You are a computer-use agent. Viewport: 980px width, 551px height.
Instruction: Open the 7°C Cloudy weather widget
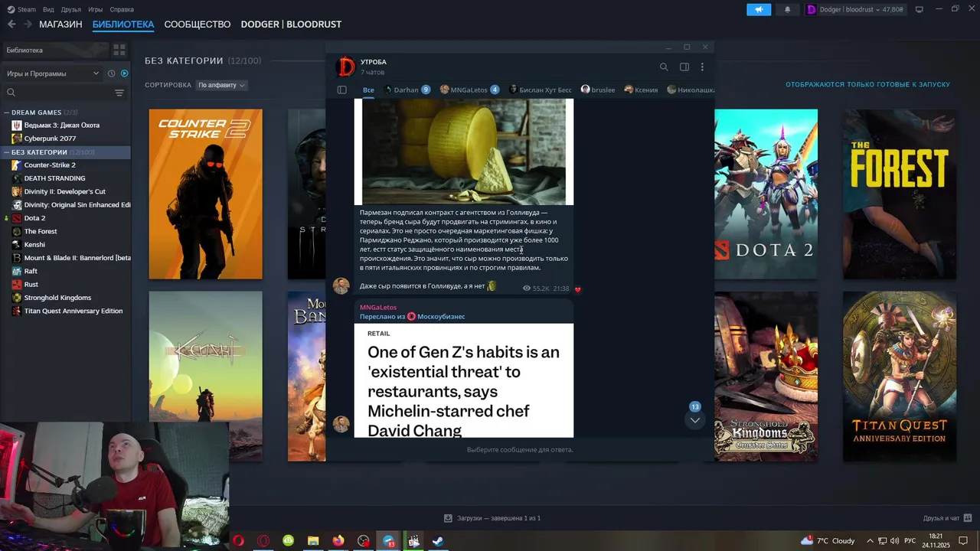pos(828,541)
